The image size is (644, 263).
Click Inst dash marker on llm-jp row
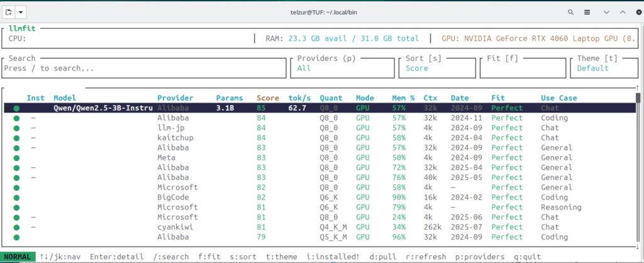(33, 128)
